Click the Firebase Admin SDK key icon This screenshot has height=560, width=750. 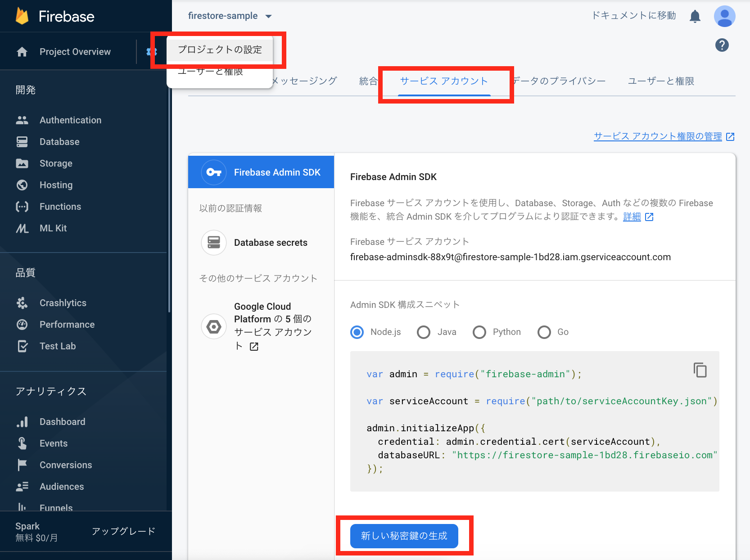(x=214, y=172)
